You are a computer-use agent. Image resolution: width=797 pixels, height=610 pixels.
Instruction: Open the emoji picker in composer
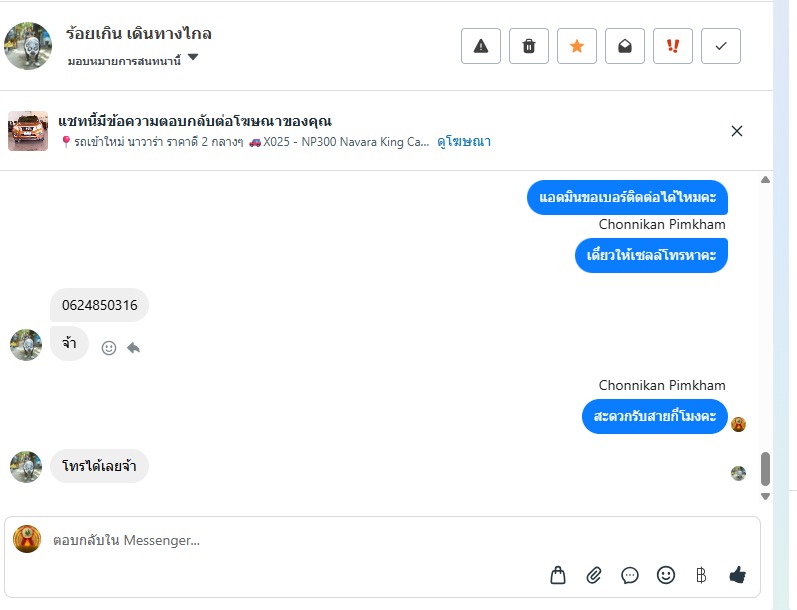666,575
